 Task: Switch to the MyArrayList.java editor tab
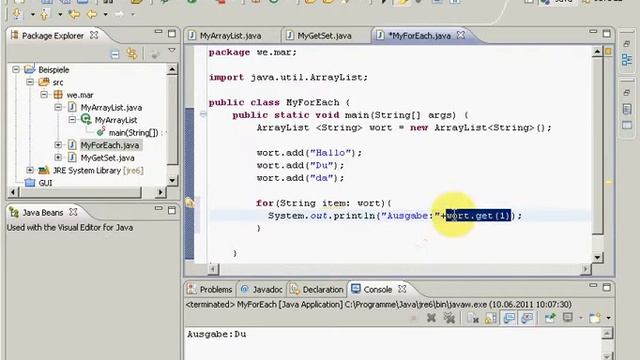coord(230,36)
